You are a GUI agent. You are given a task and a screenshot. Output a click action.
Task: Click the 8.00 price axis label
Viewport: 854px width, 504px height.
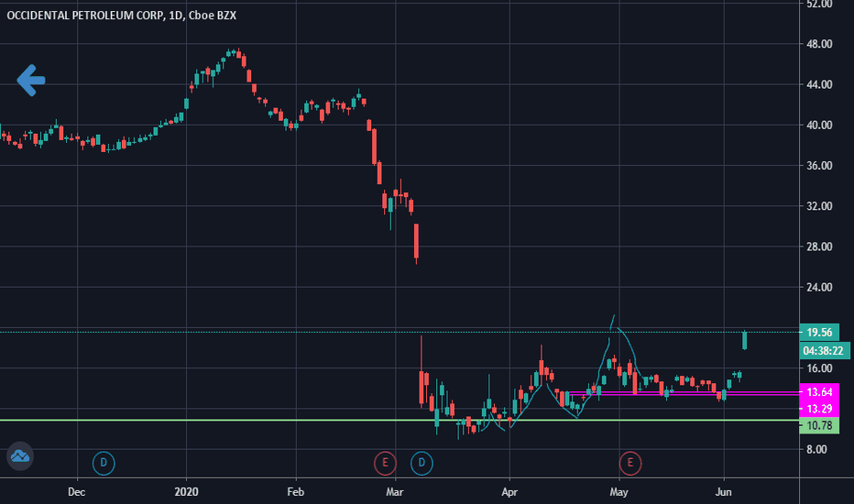pyautogui.click(x=816, y=450)
